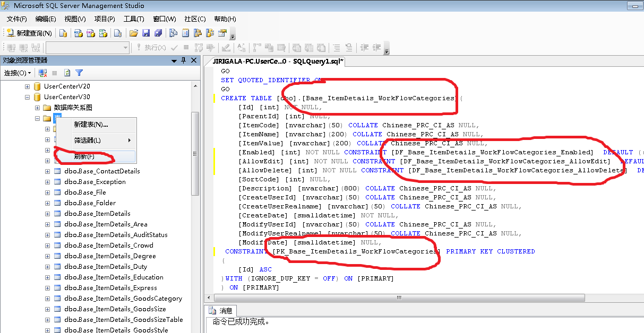The height and width of the screenshot is (333, 644).
Task: Open the Properties window icon
Action: point(222,33)
